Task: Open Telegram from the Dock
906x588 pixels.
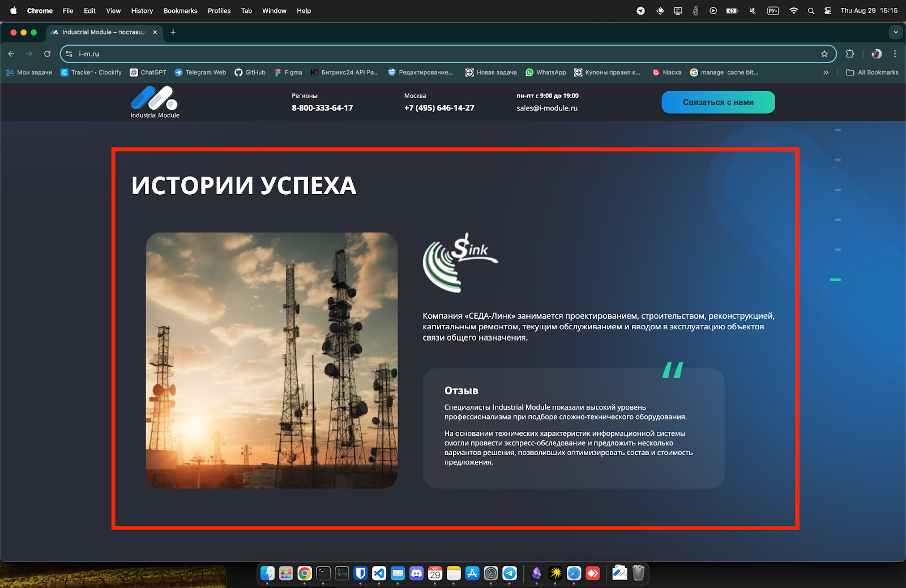Action: [x=510, y=573]
